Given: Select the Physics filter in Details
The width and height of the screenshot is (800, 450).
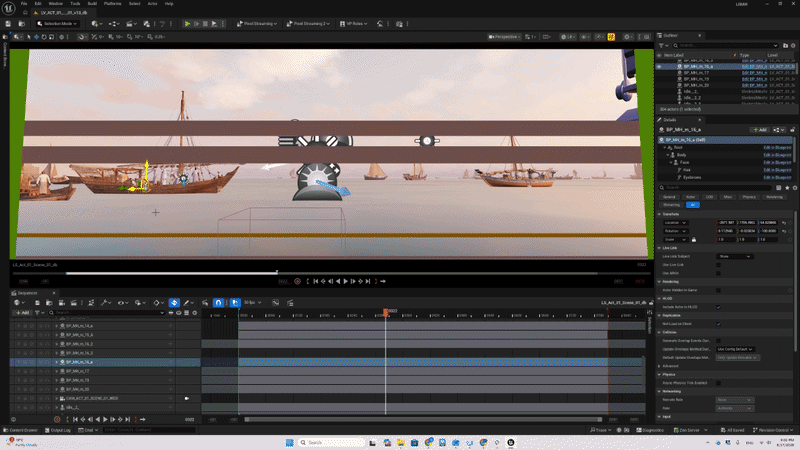Looking at the screenshot, I should point(749,197).
